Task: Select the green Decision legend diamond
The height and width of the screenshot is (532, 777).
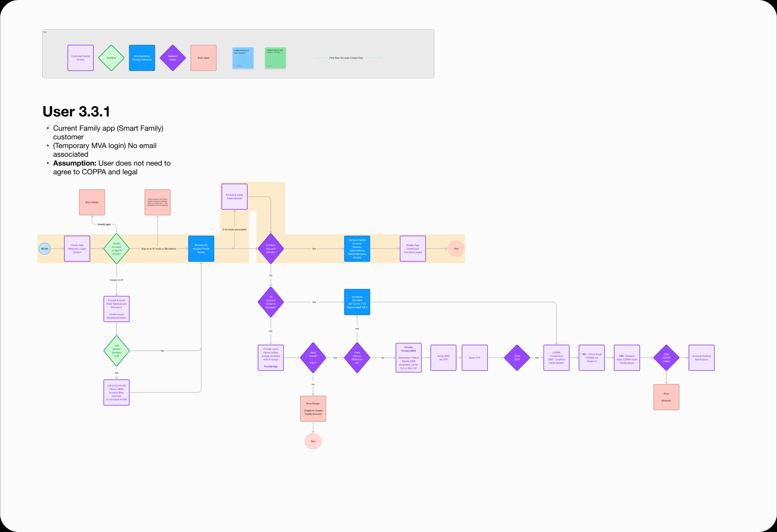Action: click(111, 58)
